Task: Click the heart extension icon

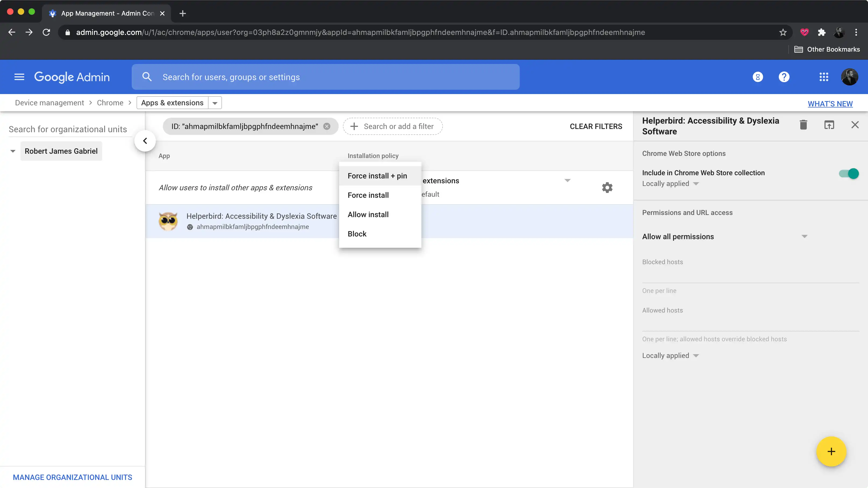Action: (x=804, y=32)
